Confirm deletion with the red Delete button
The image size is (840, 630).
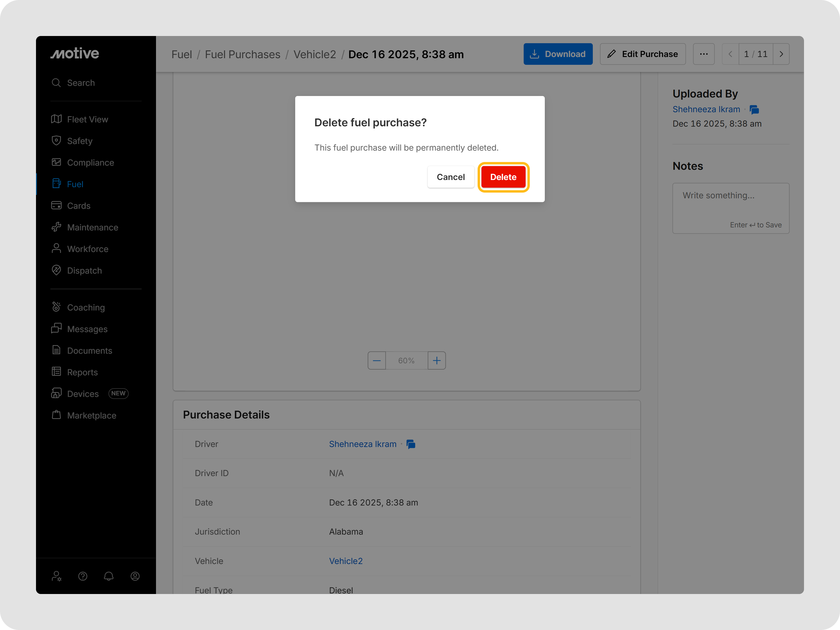tap(503, 177)
